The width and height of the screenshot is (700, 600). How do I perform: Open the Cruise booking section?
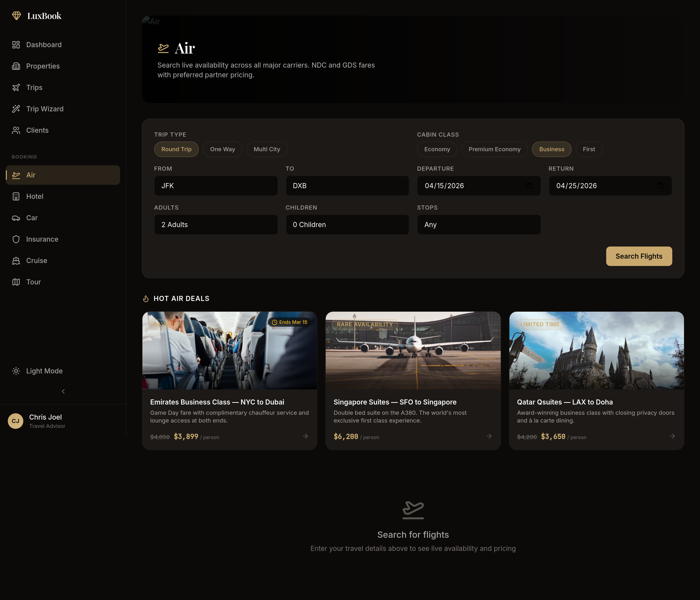36,260
